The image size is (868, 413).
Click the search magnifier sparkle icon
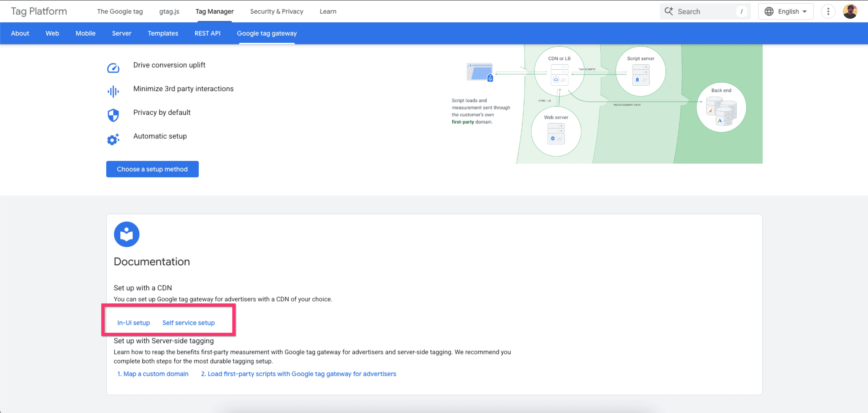coord(669,11)
